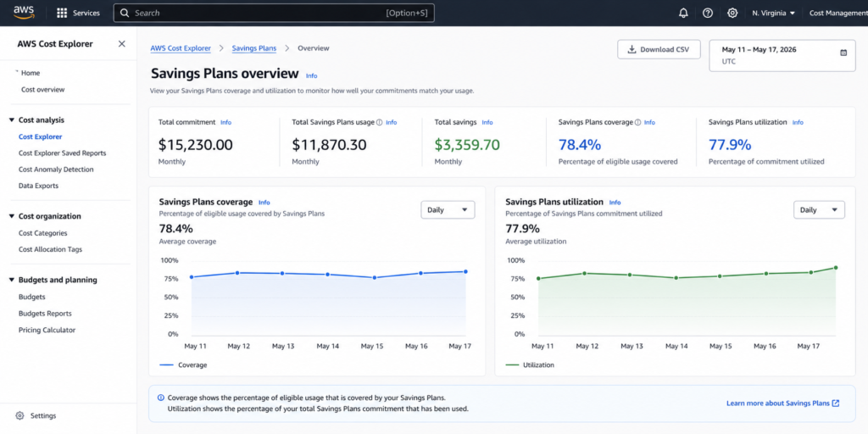Click Info link next to Total commitment

[x=225, y=122]
